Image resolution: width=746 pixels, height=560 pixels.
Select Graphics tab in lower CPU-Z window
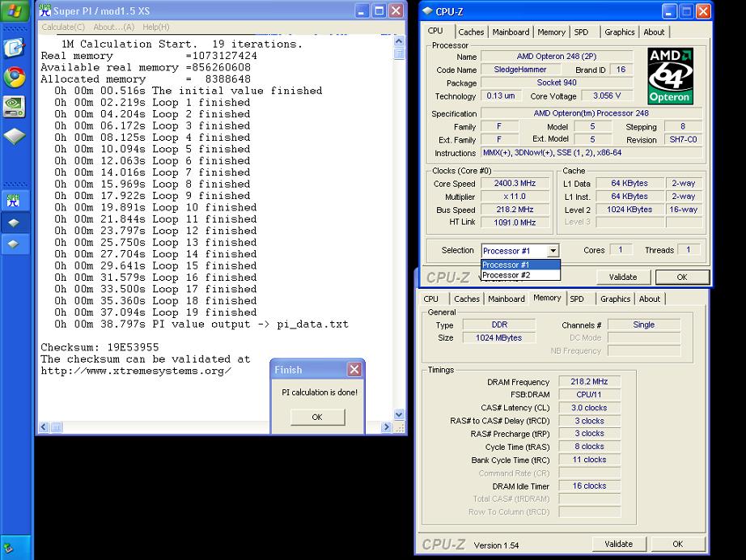click(x=615, y=299)
